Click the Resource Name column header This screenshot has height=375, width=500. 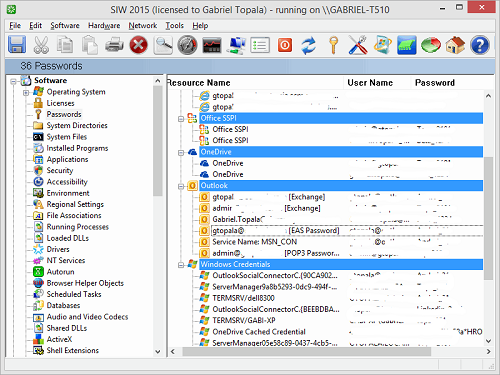255,83
